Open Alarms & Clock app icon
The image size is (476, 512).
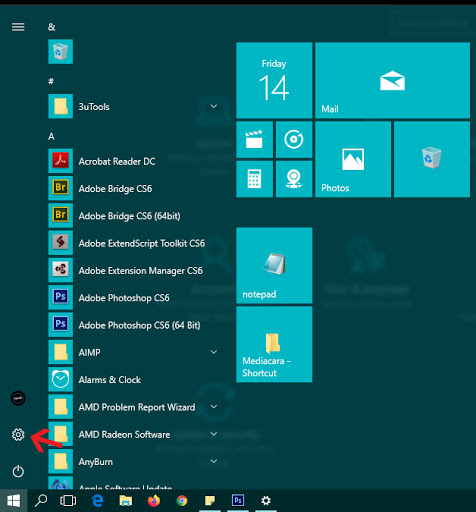click(x=60, y=380)
